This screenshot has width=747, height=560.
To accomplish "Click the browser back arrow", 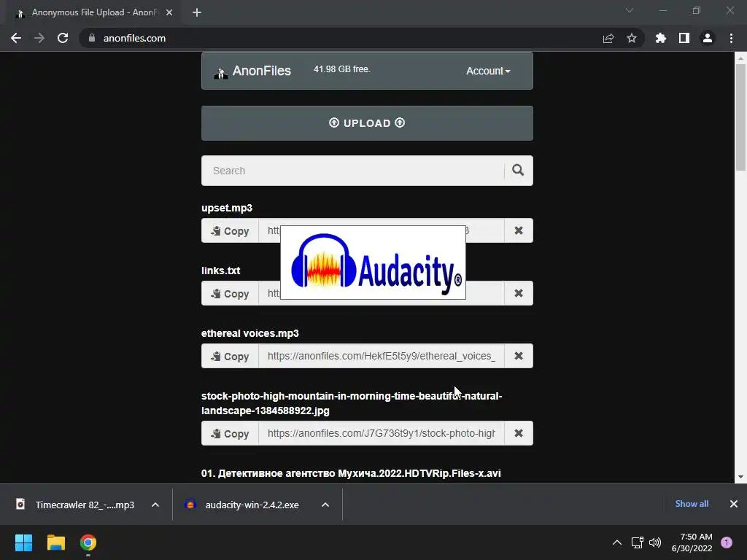I will [x=16, y=38].
